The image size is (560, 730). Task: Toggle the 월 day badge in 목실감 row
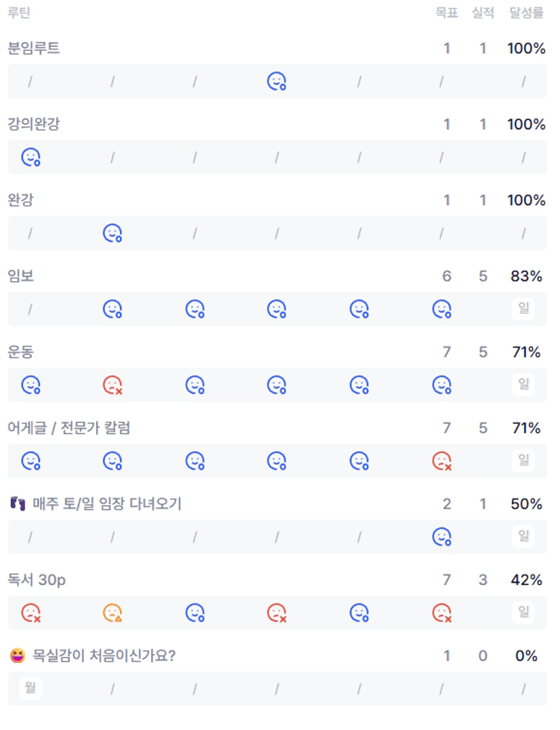30,689
